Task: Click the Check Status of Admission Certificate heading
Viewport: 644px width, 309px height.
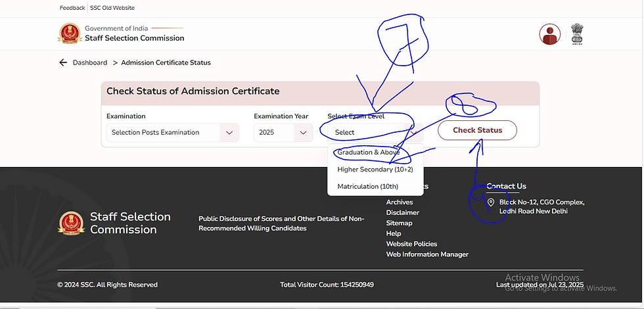Action: click(x=193, y=91)
